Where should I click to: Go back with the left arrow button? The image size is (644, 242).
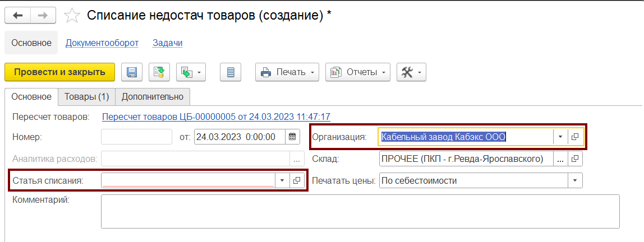pos(17,16)
